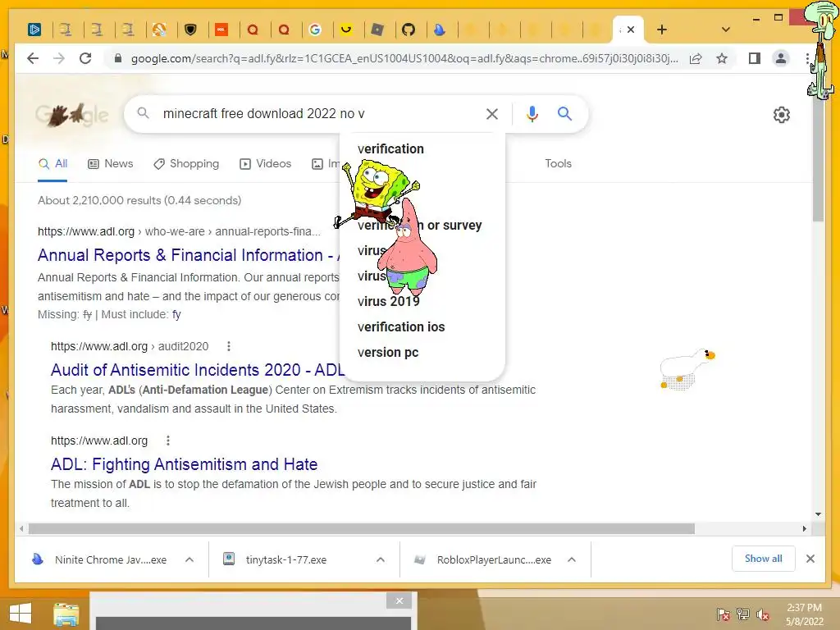Show all downloads
The width and height of the screenshot is (840, 630).
764,559
